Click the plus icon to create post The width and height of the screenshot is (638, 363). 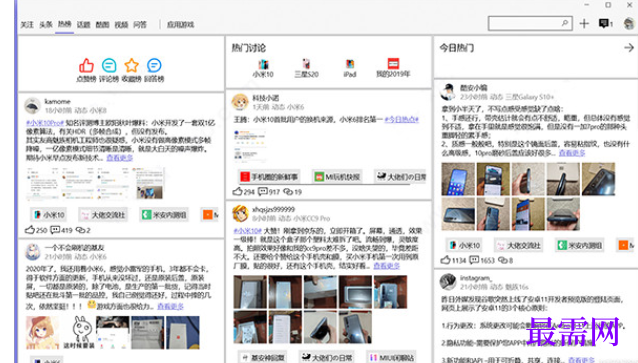tap(584, 23)
